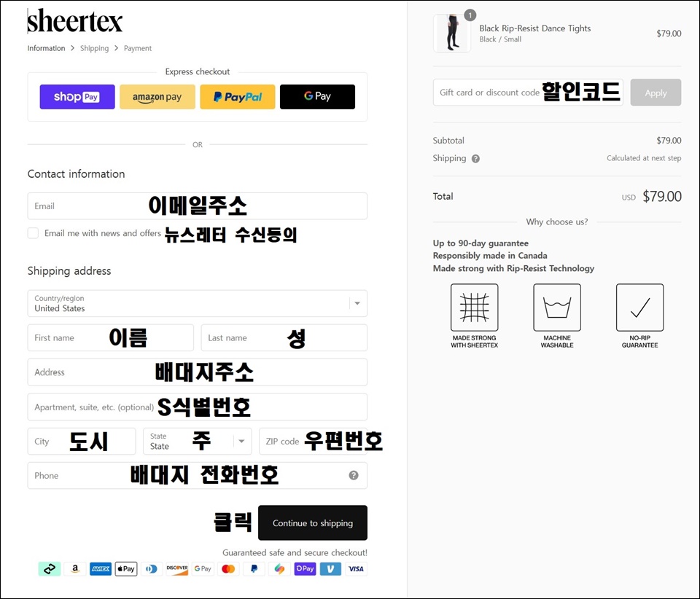Click the Afterpay payment badge
Screen dimensions: 700x599
[x=50, y=568]
